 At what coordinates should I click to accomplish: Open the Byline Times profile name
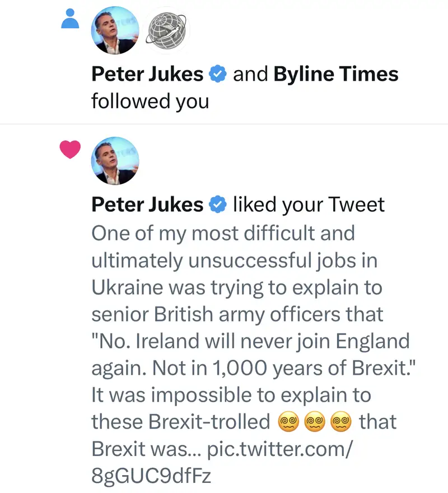[x=336, y=74]
